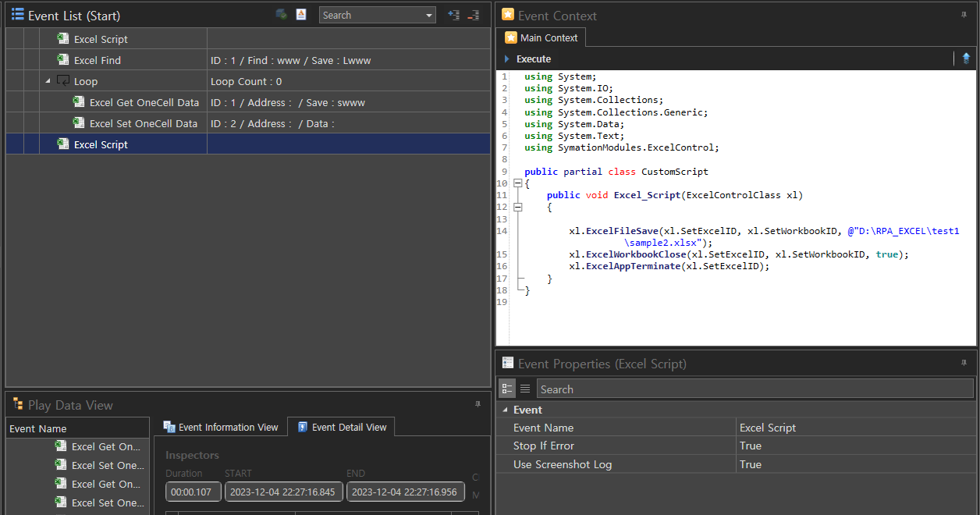
Task: Switch to Event Information View tab
Action: tap(220, 427)
